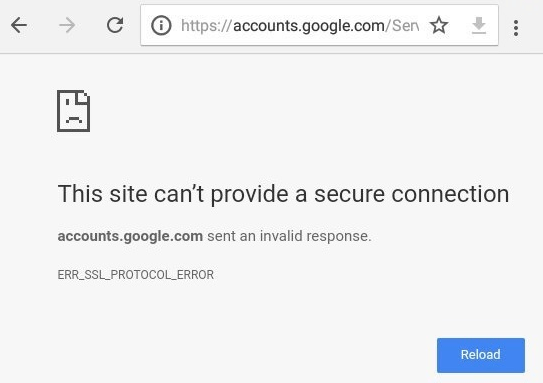
Task: Click the ERR_SSL_PROTOCOL_ERROR error code
Action: [136, 275]
